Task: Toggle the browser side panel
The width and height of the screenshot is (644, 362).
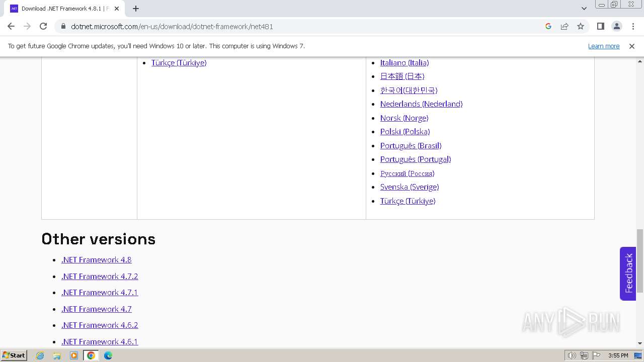Action: [601, 26]
